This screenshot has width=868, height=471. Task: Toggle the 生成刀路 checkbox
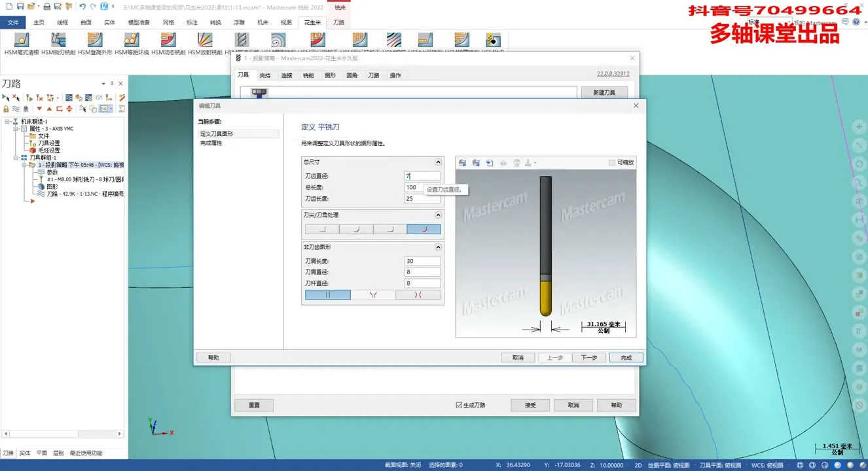coord(459,406)
